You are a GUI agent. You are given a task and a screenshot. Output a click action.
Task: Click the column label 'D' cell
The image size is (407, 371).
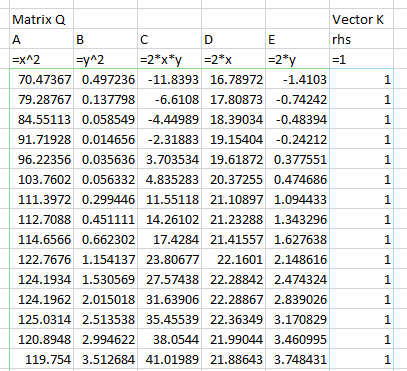(x=233, y=39)
